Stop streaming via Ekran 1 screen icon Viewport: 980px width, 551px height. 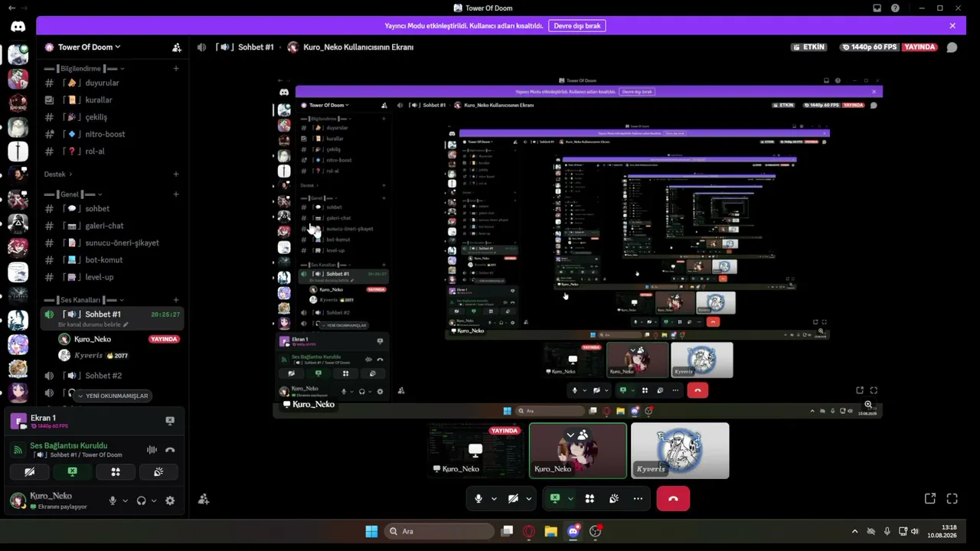coord(170,421)
